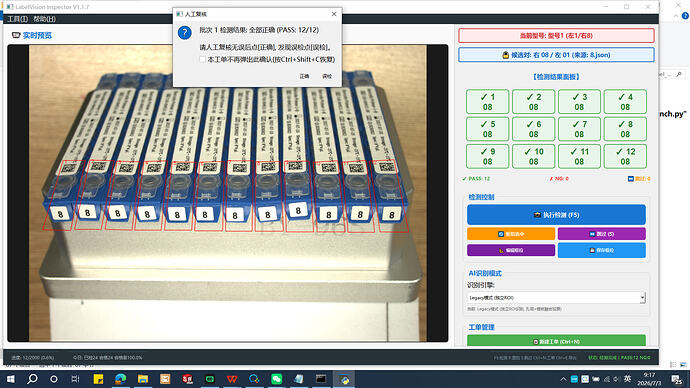The image size is (690, 388).
Task: Toggle the 英 input method indicator
Action: [628, 379]
